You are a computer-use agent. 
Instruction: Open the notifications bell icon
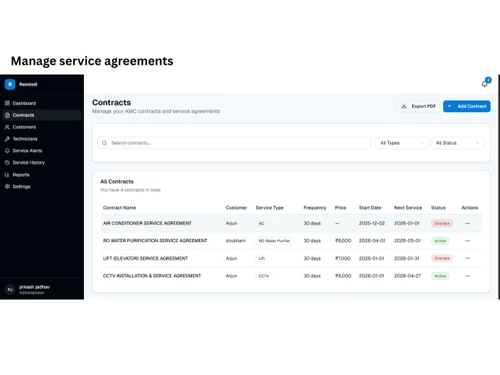point(485,84)
